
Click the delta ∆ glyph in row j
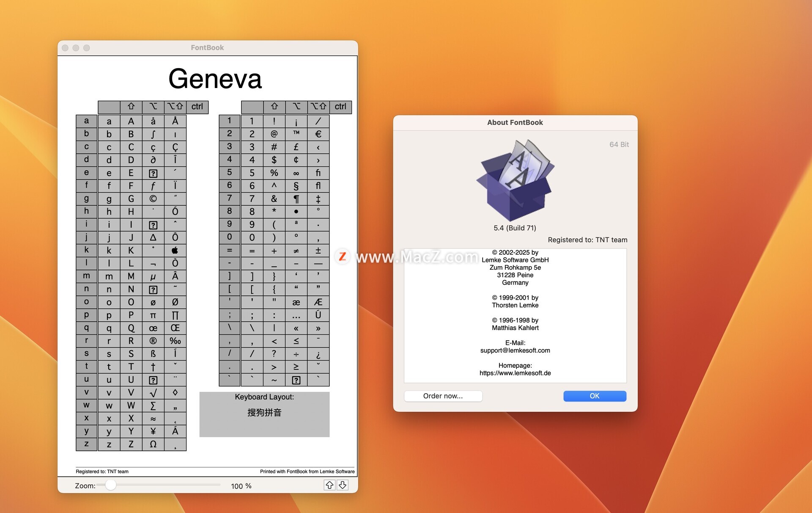(x=153, y=237)
